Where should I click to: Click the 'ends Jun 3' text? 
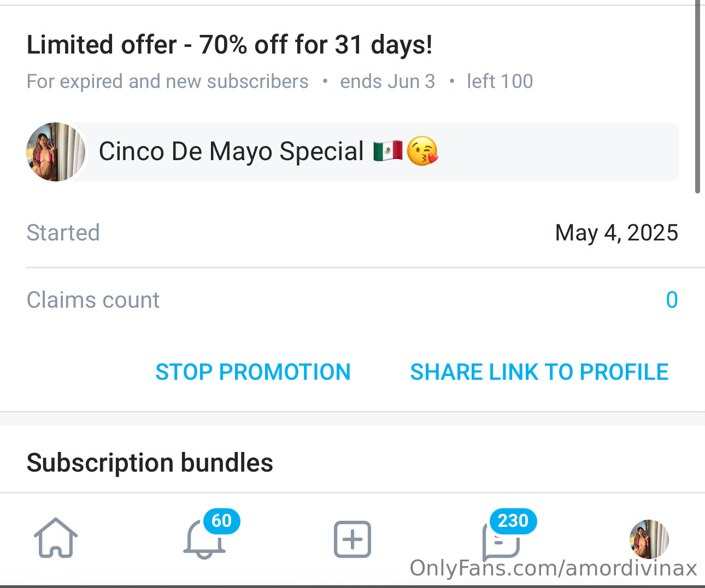pyautogui.click(x=387, y=81)
